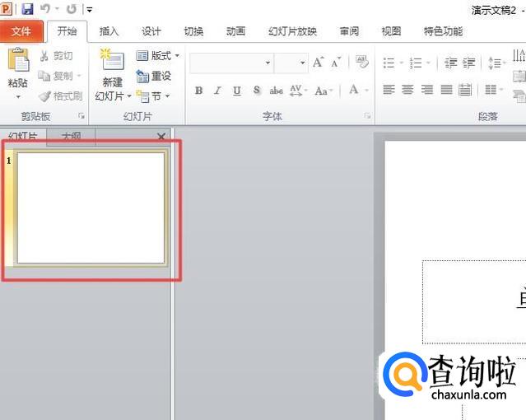Select the 开始 (Home) tab

pos(67,31)
